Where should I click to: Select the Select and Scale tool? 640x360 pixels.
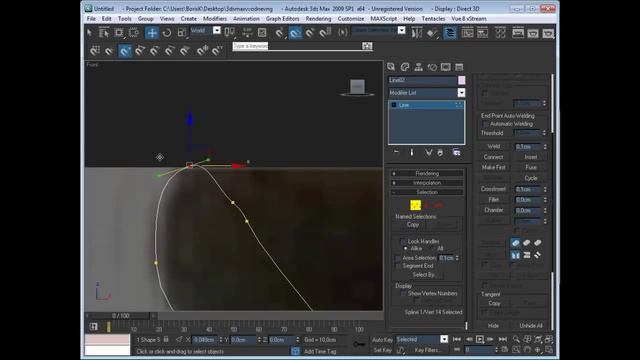pos(182,33)
